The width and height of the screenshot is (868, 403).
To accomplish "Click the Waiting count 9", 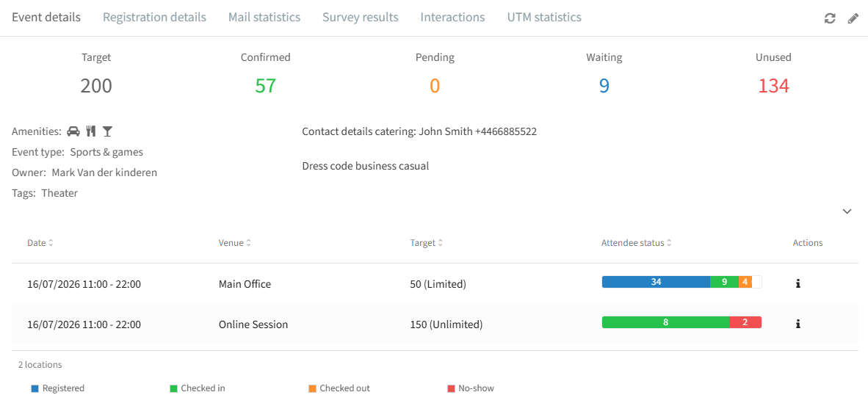I will pyautogui.click(x=604, y=86).
